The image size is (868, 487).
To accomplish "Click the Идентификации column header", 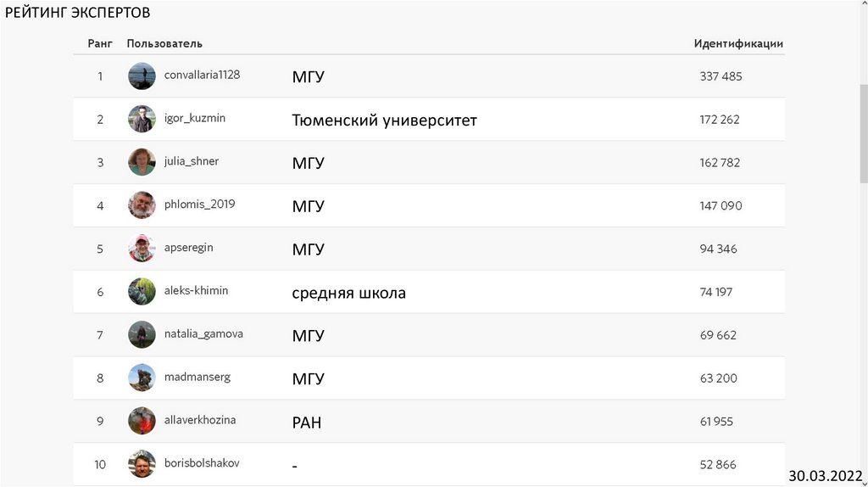I will click(737, 43).
